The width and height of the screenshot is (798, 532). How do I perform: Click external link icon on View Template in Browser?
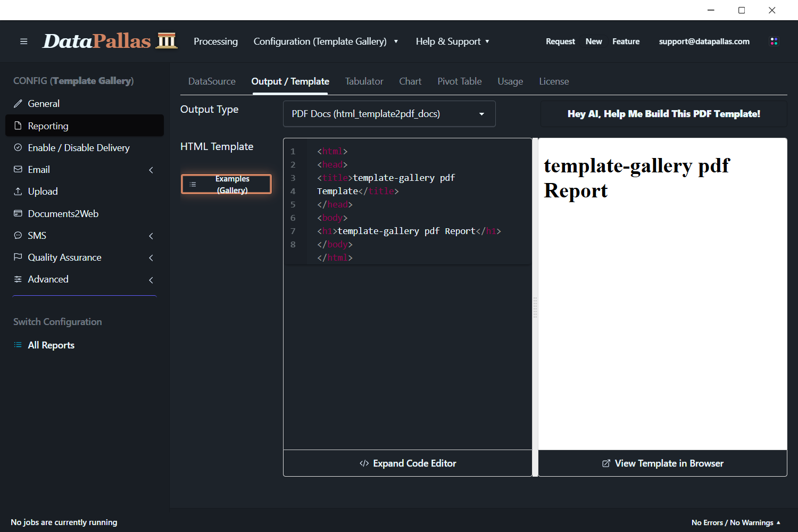[606, 463]
